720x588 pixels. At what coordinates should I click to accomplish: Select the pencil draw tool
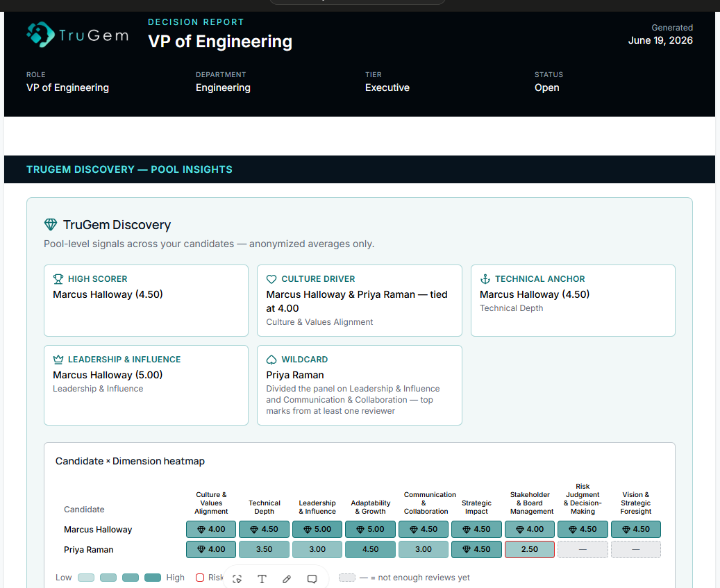(x=287, y=579)
